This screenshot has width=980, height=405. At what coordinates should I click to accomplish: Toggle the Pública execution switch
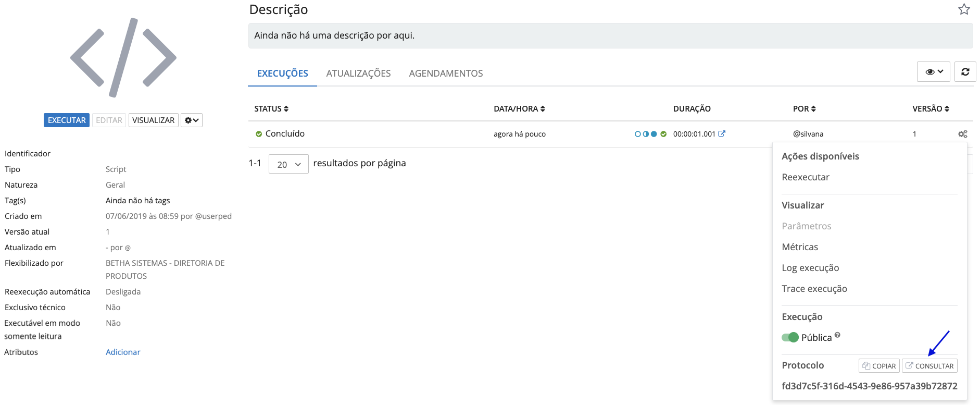point(790,337)
